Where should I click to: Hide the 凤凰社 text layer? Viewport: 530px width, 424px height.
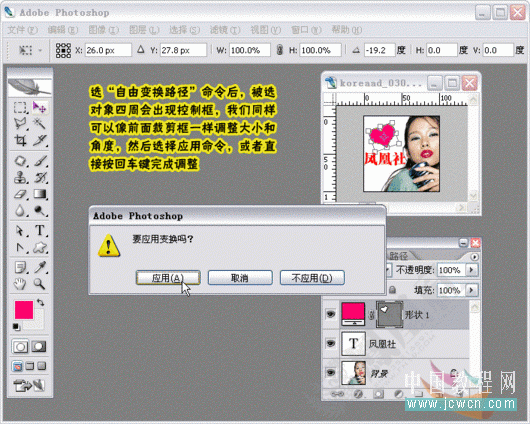(x=331, y=344)
